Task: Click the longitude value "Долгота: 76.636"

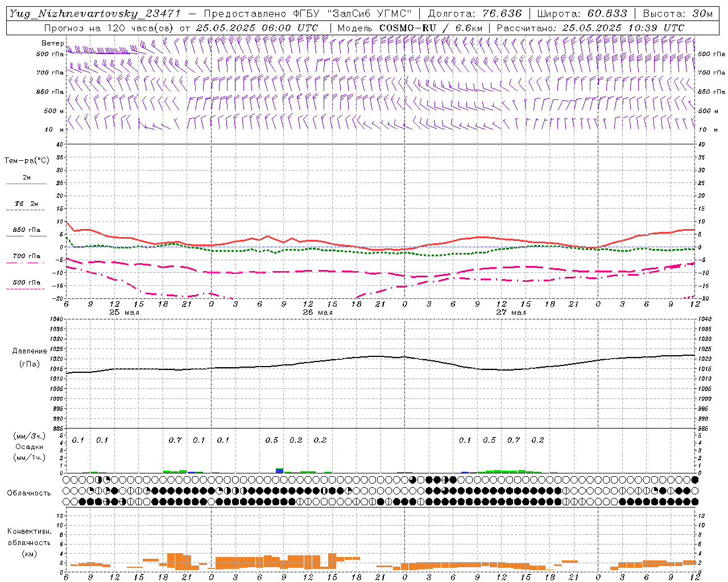Action: [475, 14]
